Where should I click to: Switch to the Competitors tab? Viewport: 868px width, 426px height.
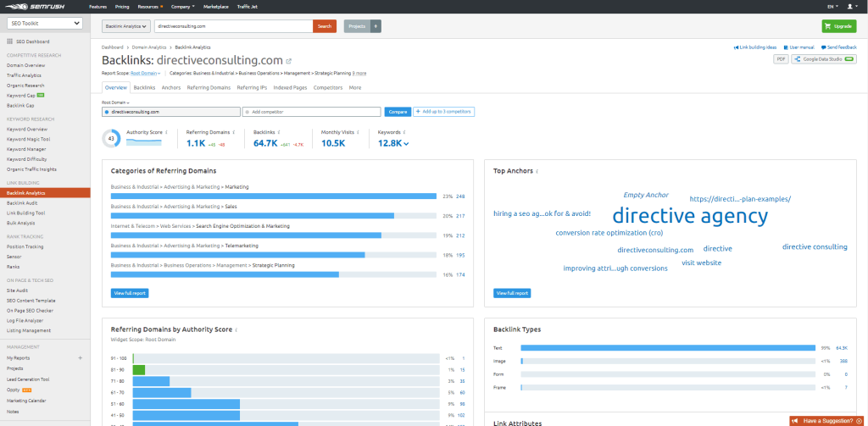pos(328,87)
